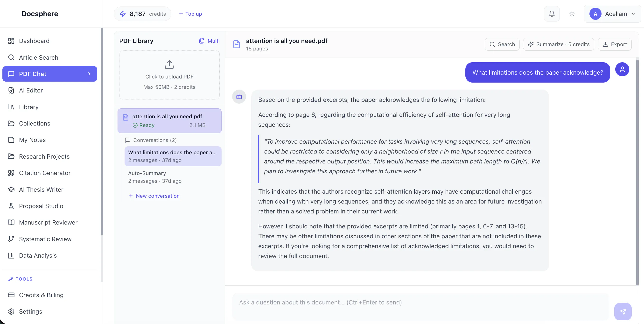Click Top up link

[x=190, y=14]
